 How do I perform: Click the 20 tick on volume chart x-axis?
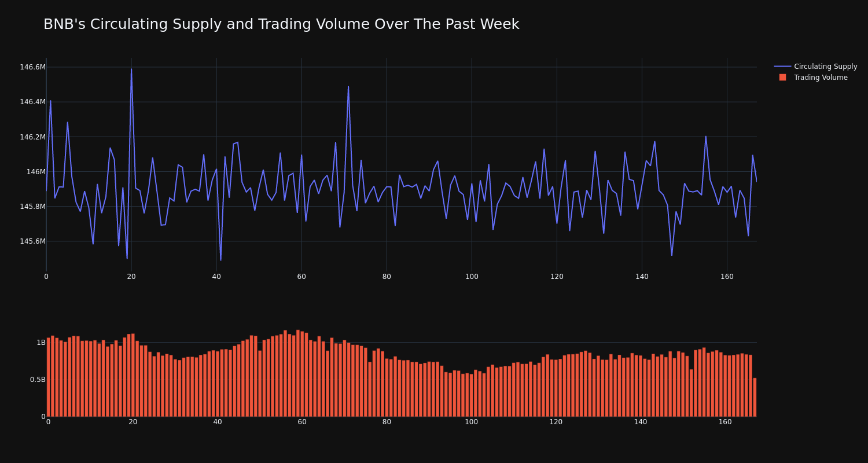pos(133,422)
